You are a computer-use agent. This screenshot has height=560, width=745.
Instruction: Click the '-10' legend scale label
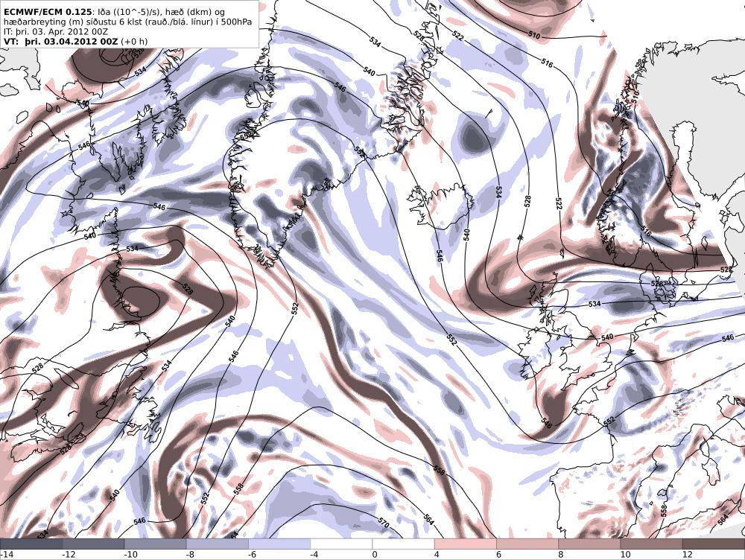(130, 554)
